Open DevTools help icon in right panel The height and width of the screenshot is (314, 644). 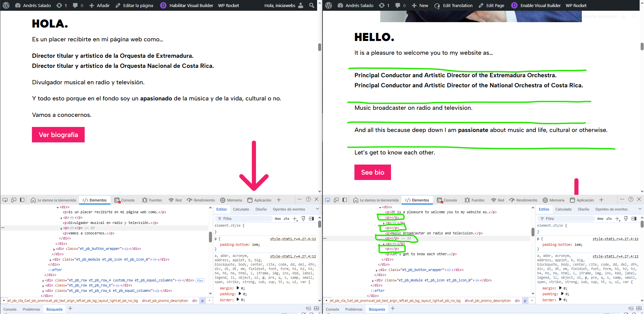click(x=631, y=199)
